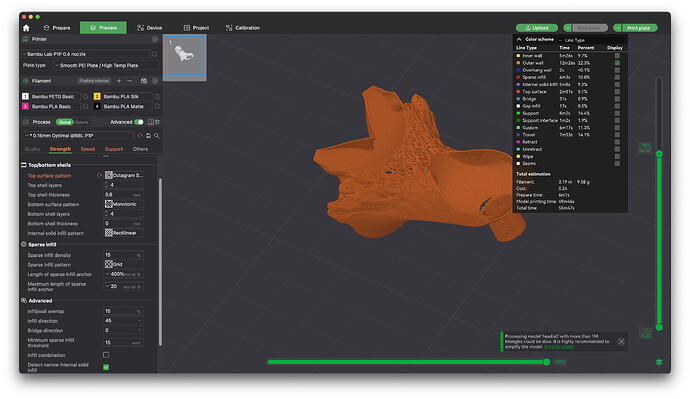
Task: Show Support lines in preview
Action: click(617, 113)
